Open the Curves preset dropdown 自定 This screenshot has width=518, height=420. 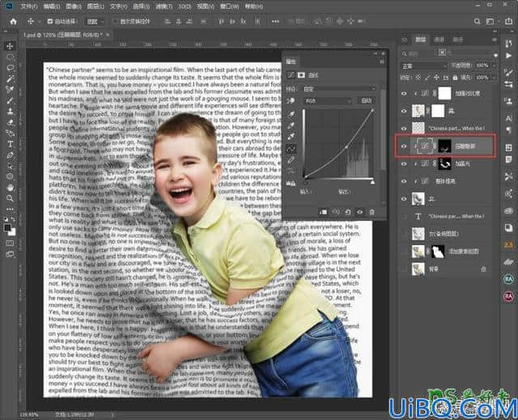tap(339, 89)
